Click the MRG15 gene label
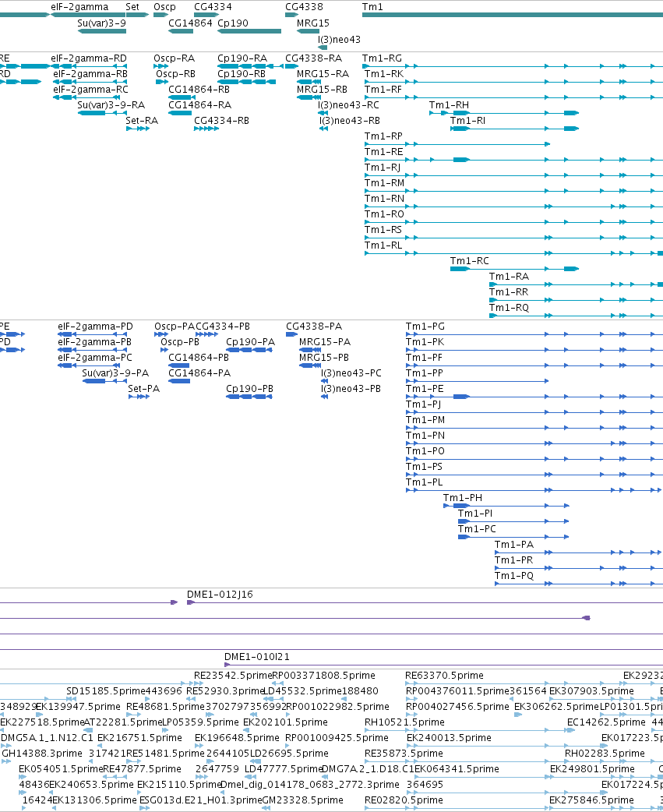This screenshot has width=663, height=812. (x=312, y=23)
